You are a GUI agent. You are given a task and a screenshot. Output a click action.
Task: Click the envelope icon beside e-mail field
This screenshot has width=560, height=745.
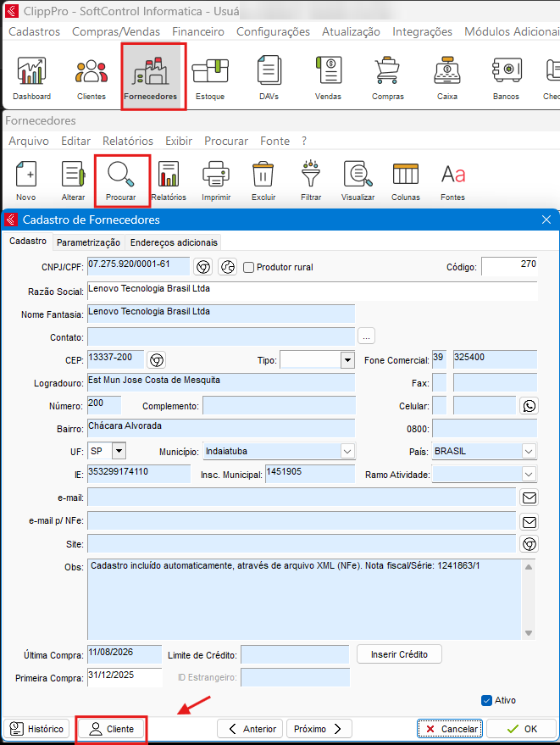530,498
